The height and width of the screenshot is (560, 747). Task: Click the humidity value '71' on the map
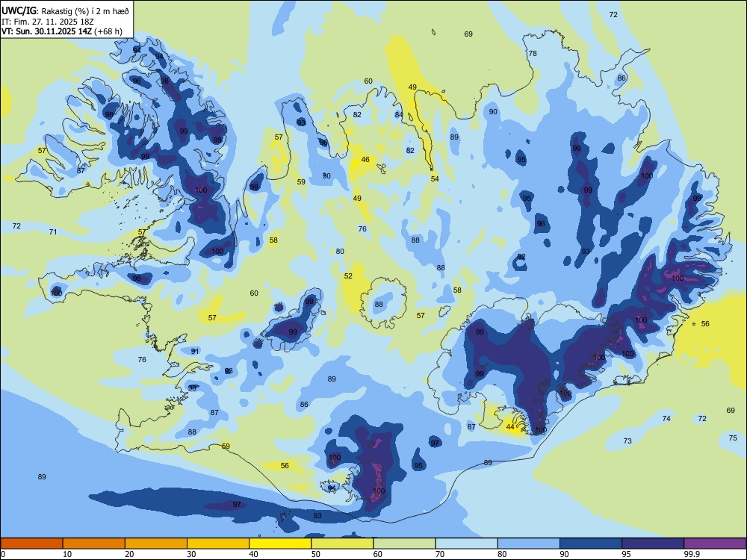click(x=53, y=232)
